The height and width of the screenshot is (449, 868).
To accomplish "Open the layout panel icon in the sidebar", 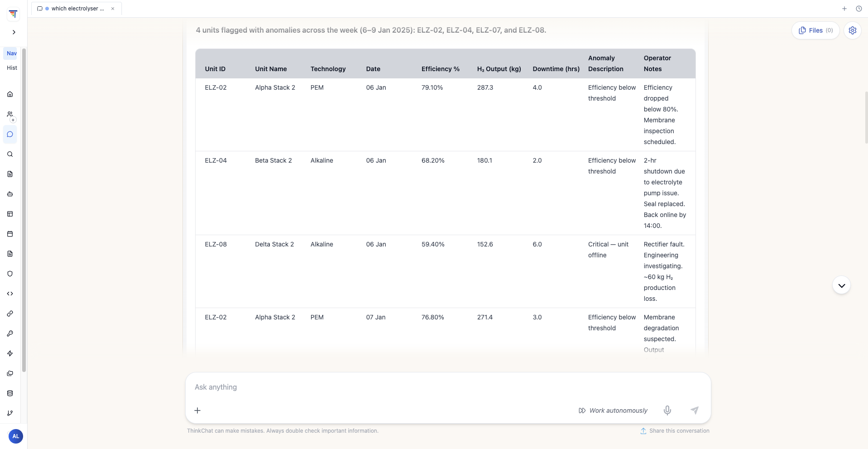I will pyautogui.click(x=10, y=214).
